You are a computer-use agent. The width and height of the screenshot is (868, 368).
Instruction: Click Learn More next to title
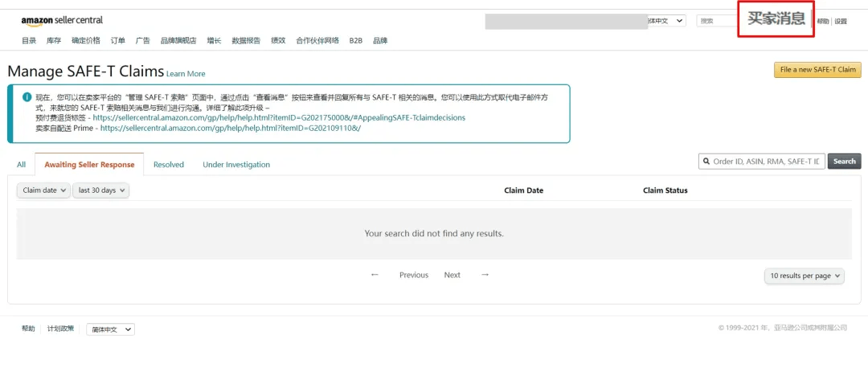click(x=186, y=74)
